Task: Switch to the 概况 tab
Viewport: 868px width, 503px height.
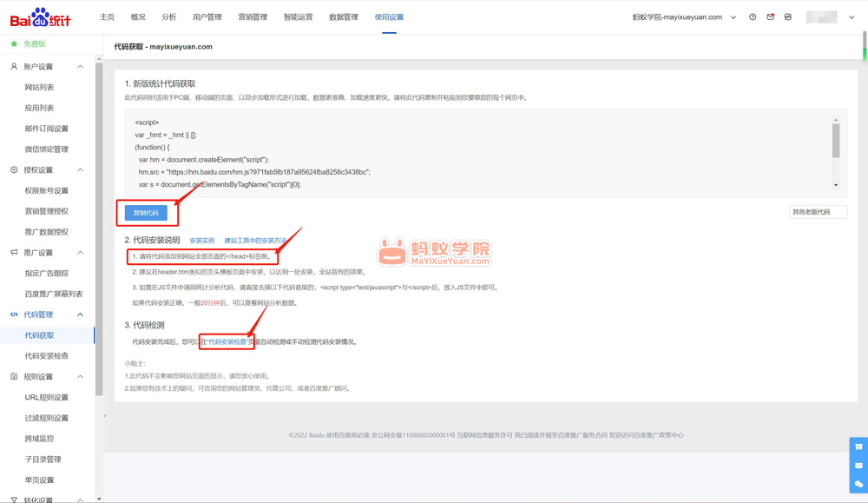Action: (x=138, y=17)
